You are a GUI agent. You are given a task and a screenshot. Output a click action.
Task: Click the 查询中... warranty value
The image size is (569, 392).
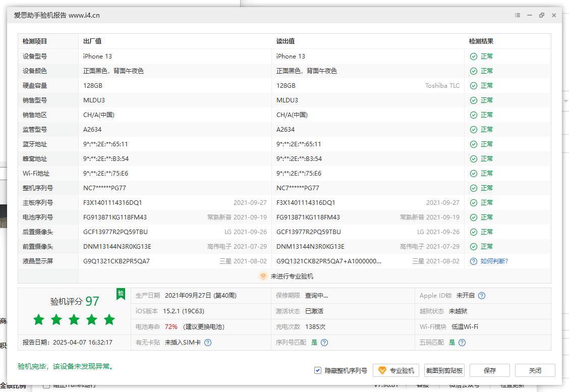316,296
